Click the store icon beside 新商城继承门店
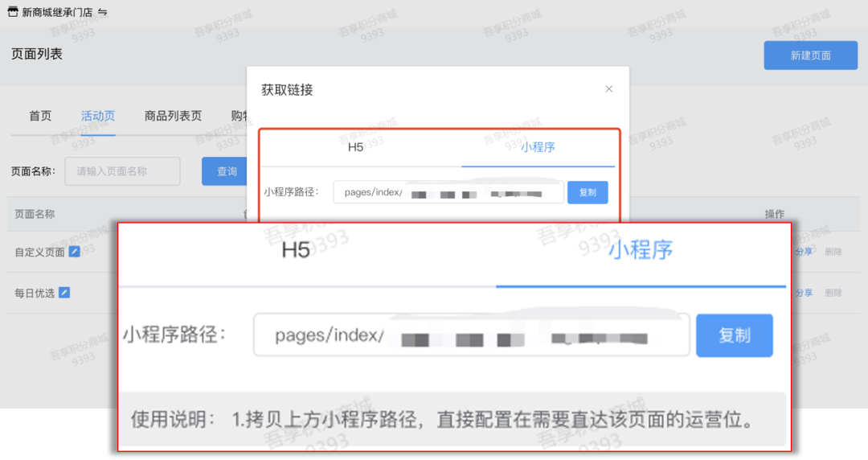Image resolution: width=868 pixels, height=460 pixels. [13, 11]
